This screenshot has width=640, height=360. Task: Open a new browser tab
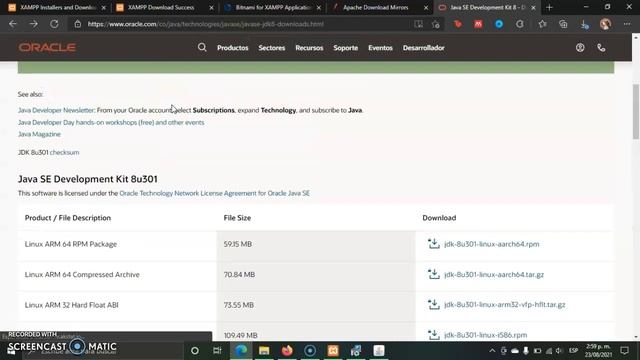549,7
